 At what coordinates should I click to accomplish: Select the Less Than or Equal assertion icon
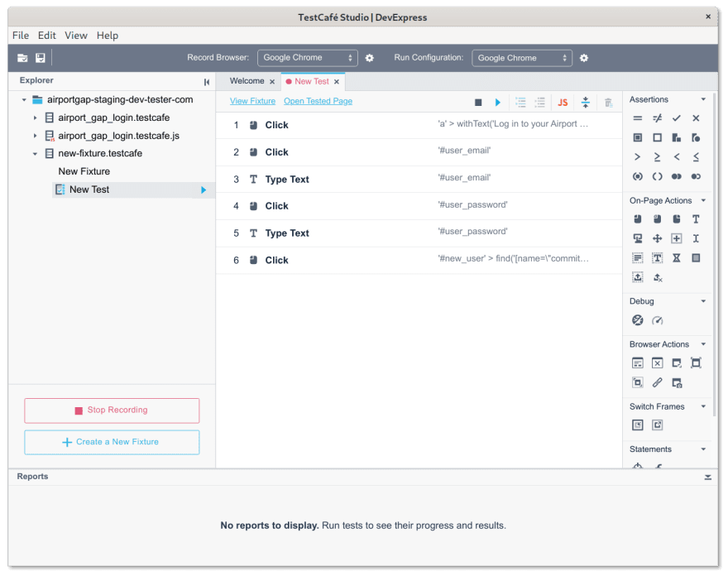pyautogui.click(x=696, y=157)
